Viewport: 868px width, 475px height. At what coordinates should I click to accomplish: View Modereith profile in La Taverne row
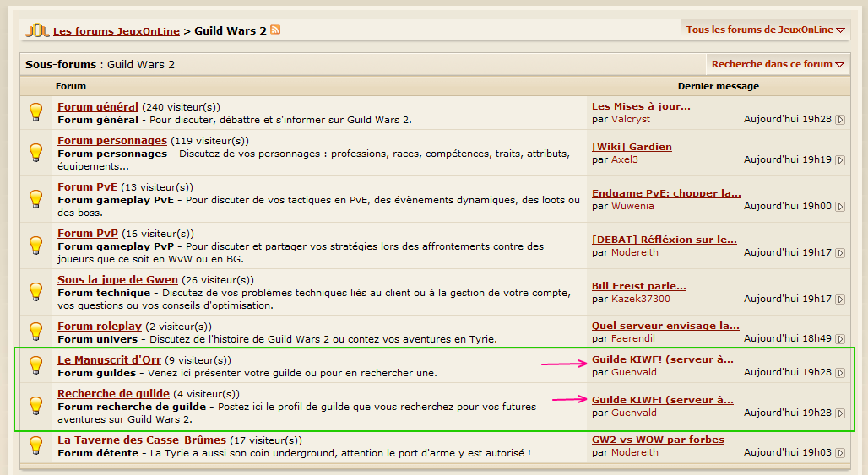635,452
